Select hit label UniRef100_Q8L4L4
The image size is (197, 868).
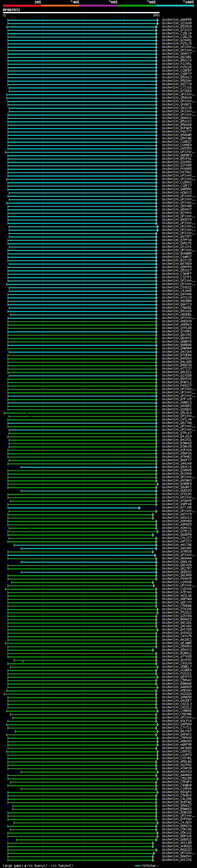pos(177,413)
